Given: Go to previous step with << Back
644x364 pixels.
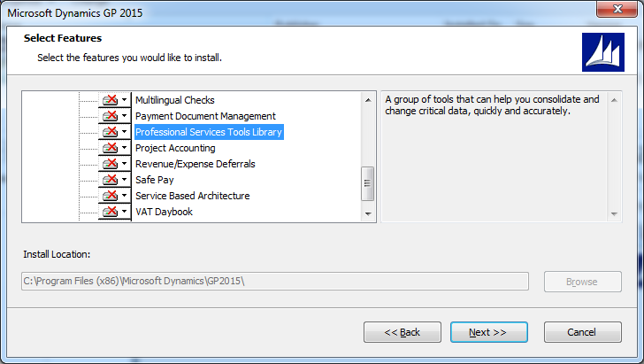Looking at the screenshot, I should click(402, 332).
